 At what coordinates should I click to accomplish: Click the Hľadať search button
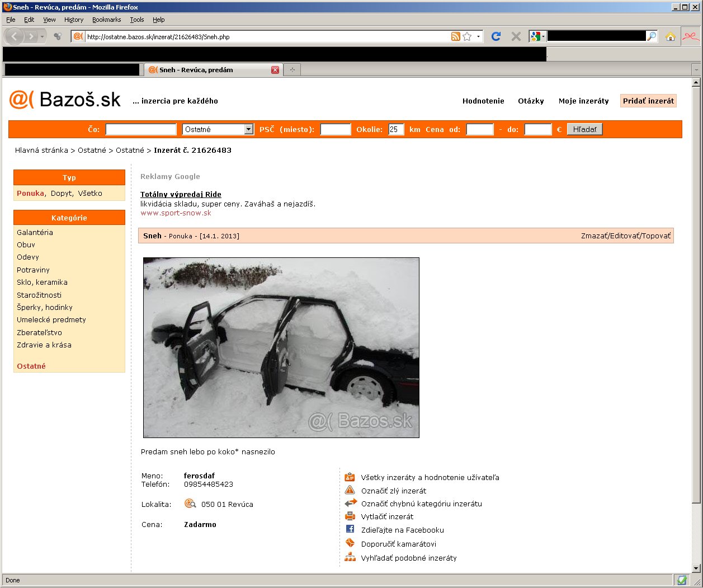(x=584, y=129)
